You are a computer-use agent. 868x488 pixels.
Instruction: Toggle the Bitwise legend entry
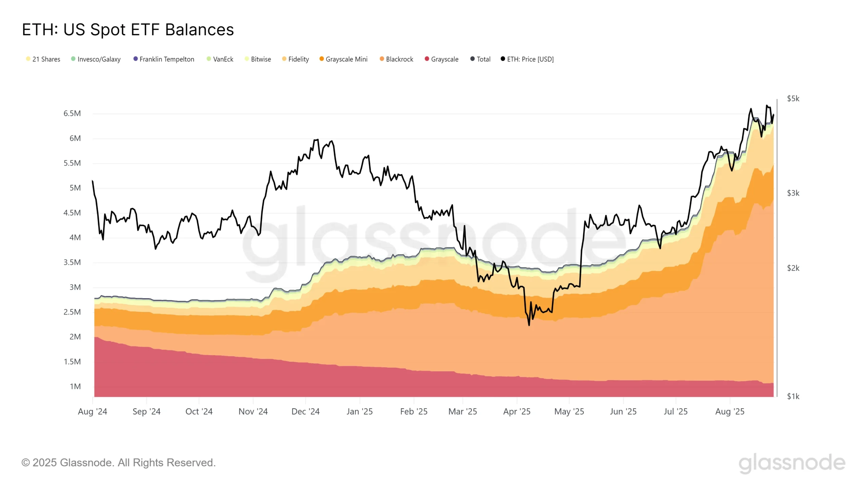click(258, 59)
